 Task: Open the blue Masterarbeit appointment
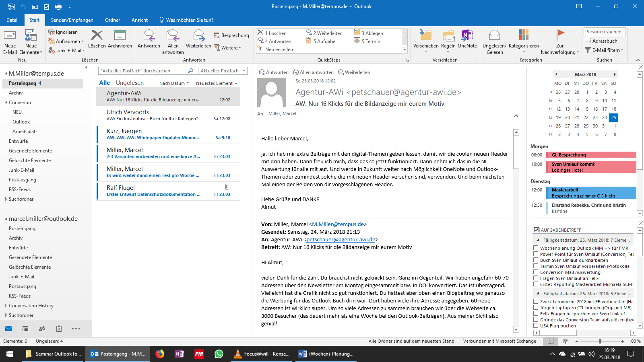click(591, 193)
